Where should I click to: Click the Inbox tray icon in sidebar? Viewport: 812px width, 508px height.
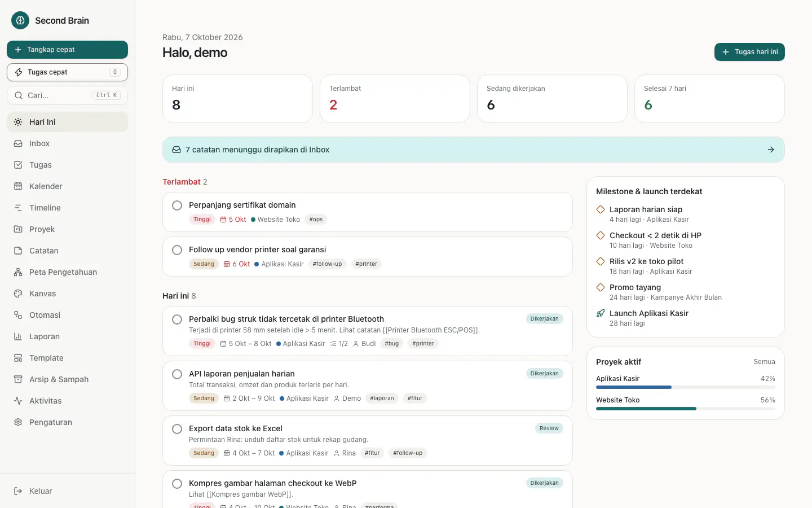tap(18, 143)
